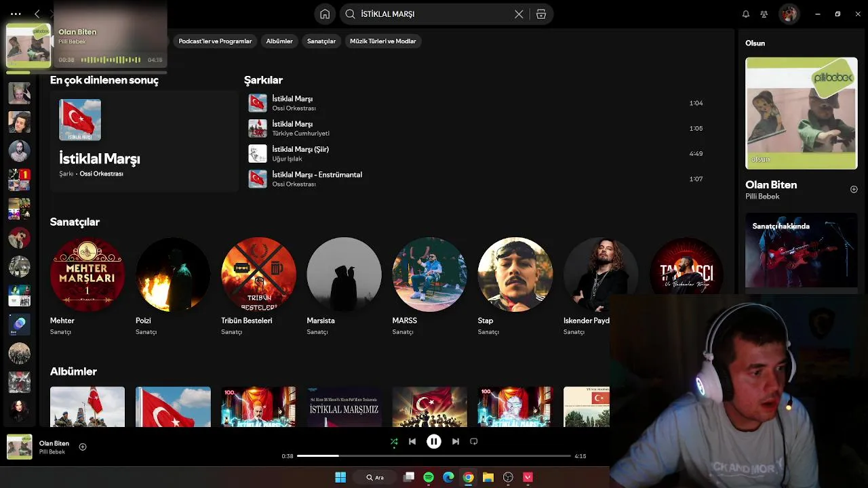Select the Albümler filter chip
The height and width of the screenshot is (488, 868).
[x=279, y=41]
